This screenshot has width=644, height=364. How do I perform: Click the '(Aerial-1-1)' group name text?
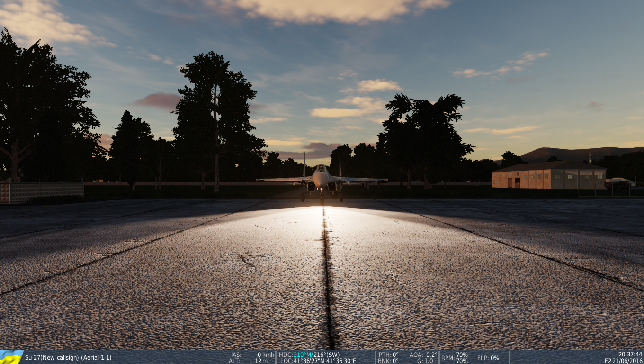click(x=96, y=358)
